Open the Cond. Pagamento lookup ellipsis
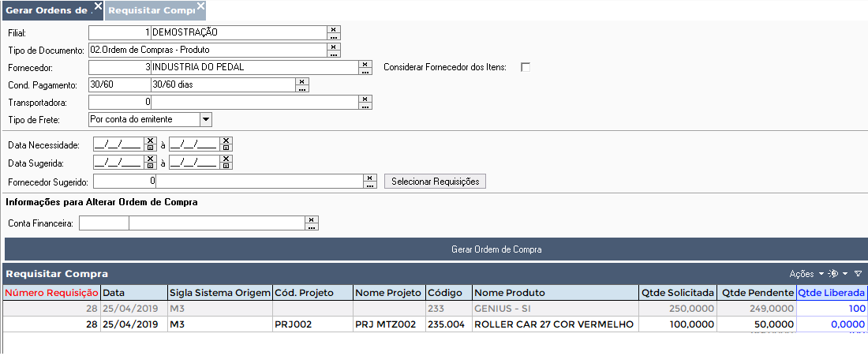Viewport: 868px width, 356px height. pos(302,88)
